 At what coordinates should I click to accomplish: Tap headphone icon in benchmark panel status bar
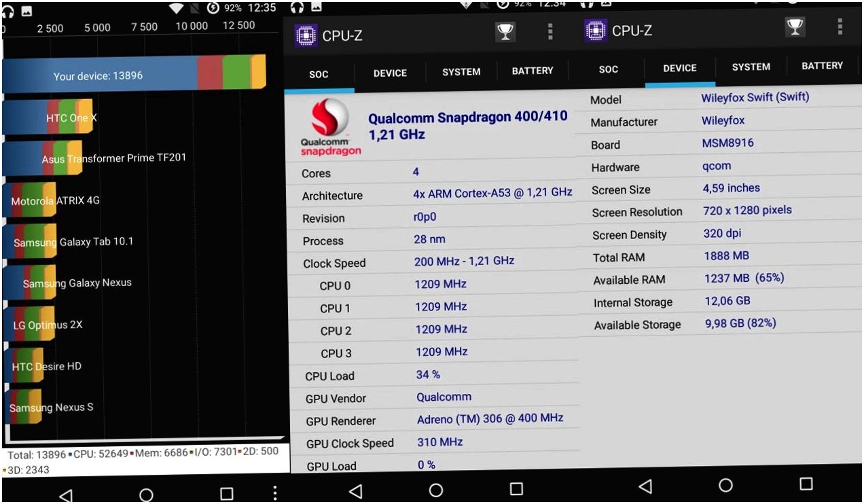(8, 10)
